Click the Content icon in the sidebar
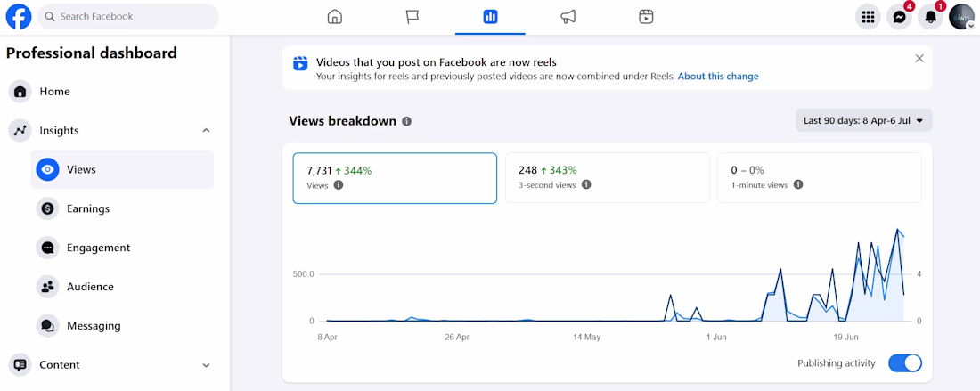980x391 pixels. tap(20, 365)
